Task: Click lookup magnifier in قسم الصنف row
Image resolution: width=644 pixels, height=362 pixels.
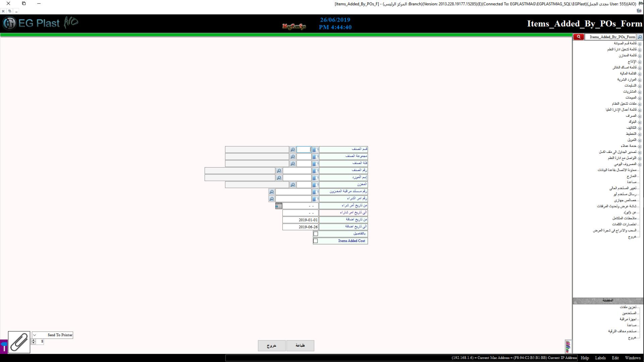Action: pyautogui.click(x=292, y=150)
